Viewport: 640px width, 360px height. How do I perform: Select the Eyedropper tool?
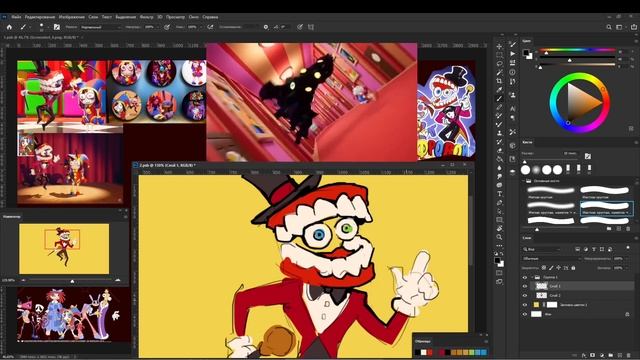[499, 90]
